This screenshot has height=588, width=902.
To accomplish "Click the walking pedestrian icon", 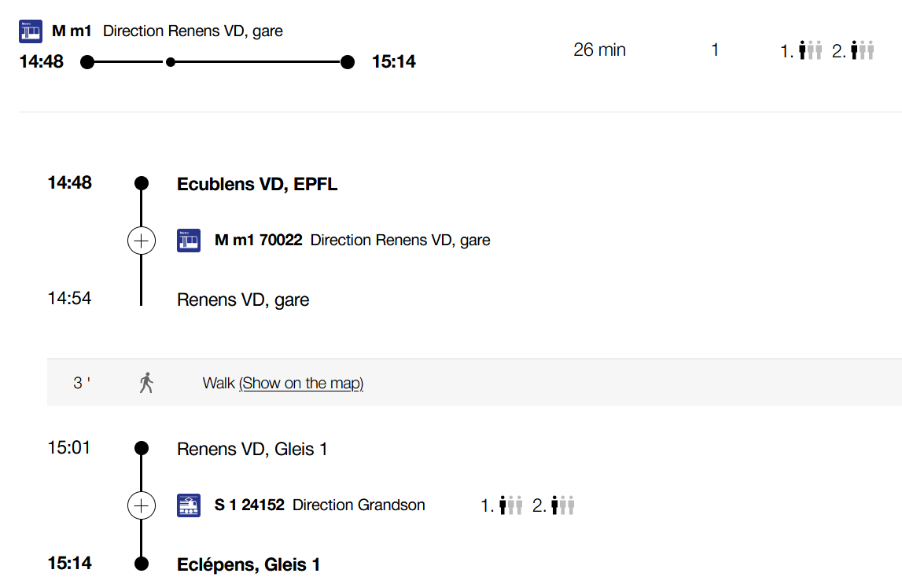I will tap(146, 383).
